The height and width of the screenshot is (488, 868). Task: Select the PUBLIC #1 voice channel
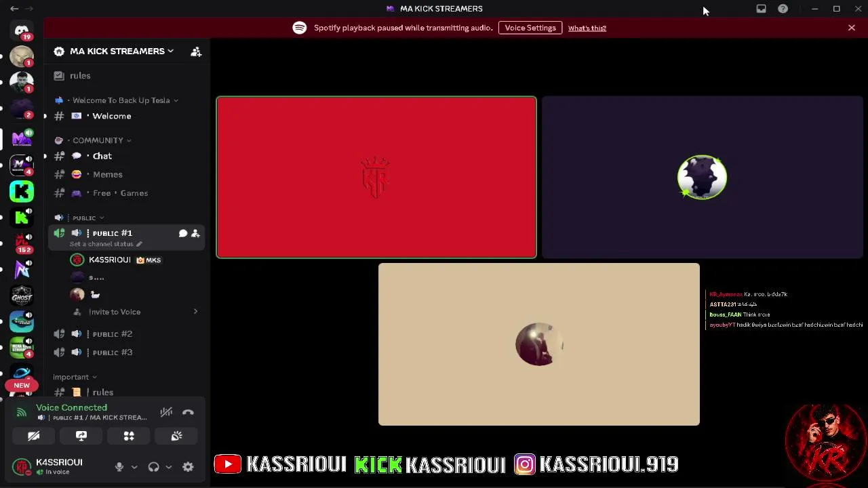pos(113,233)
